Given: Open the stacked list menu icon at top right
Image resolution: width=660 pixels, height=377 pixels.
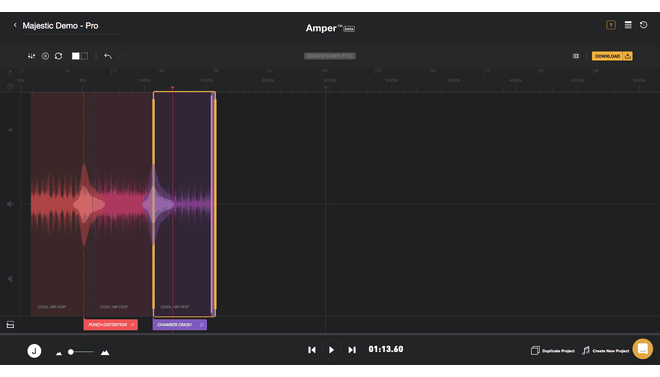Looking at the screenshot, I should 628,25.
